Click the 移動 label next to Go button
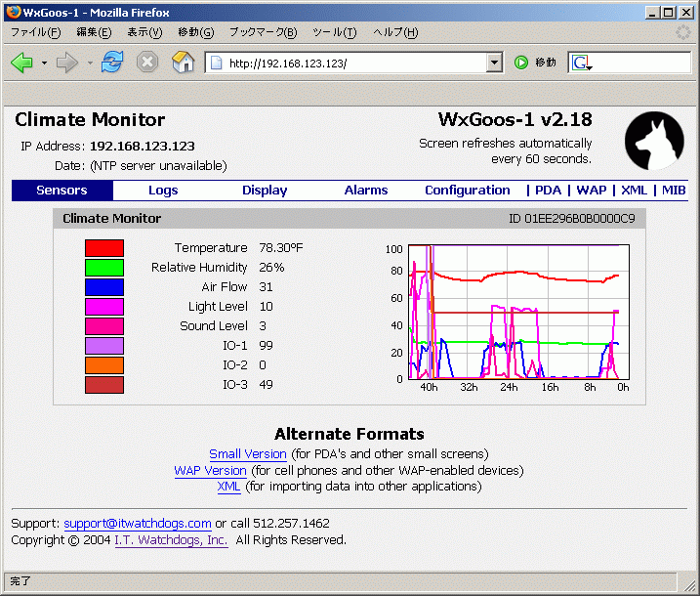700x596 pixels. [546, 63]
